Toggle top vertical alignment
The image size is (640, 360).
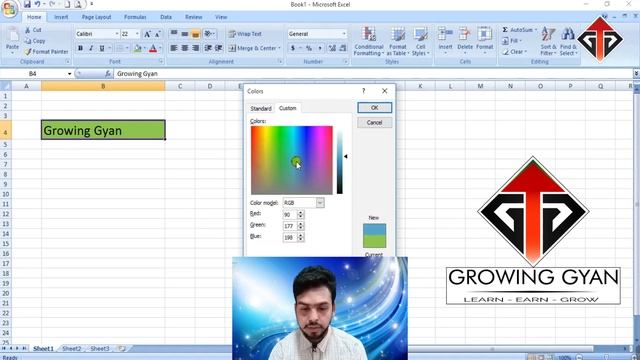pos(174,34)
